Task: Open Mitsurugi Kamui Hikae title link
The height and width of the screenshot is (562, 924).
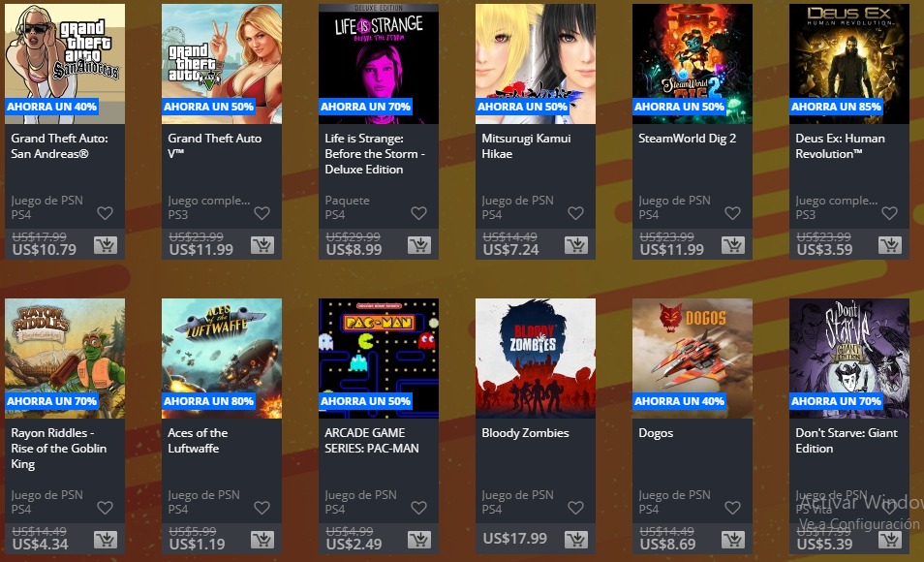Action: 526,145
